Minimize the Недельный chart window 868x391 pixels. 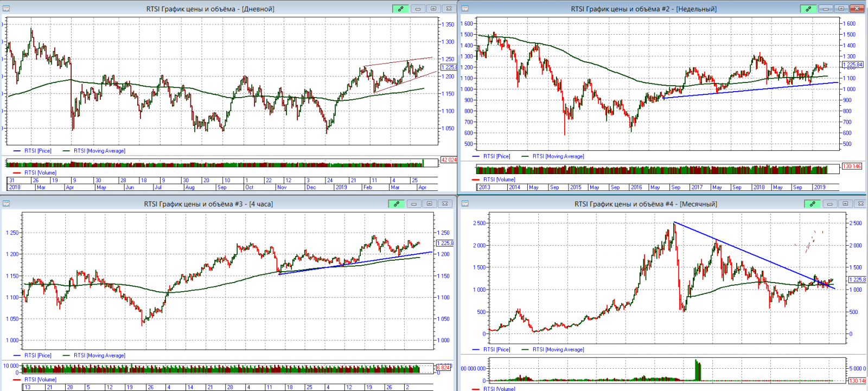826,9
